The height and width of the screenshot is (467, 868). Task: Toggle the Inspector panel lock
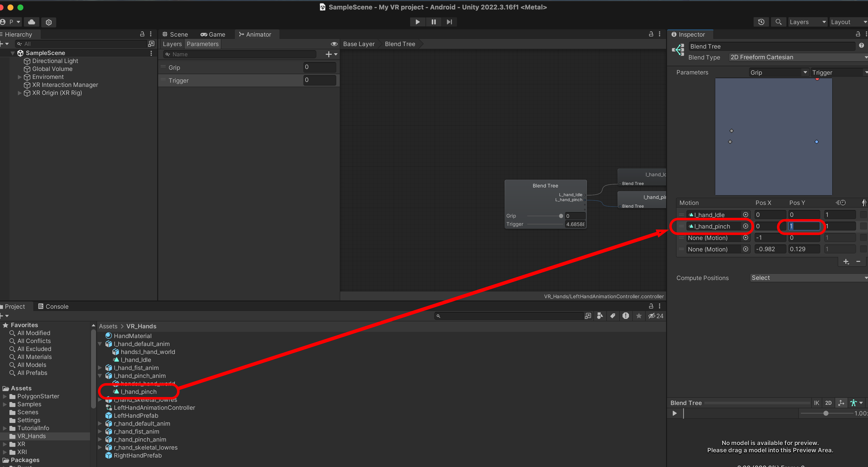858,34
